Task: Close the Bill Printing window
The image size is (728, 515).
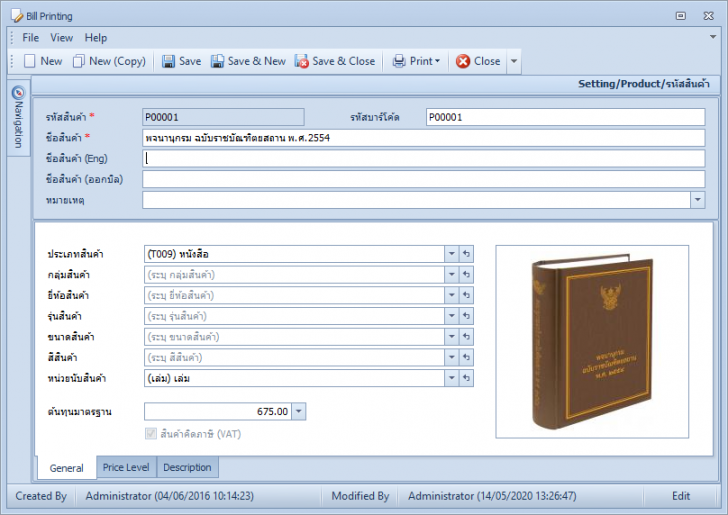Action: click(708, 16)
